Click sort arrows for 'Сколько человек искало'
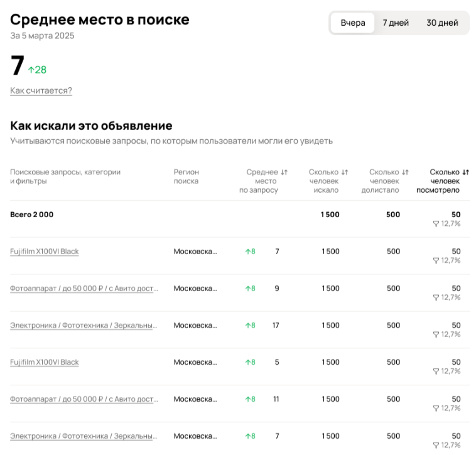The image size is (476, 455). pyautogui.click(x=344, y=172)
